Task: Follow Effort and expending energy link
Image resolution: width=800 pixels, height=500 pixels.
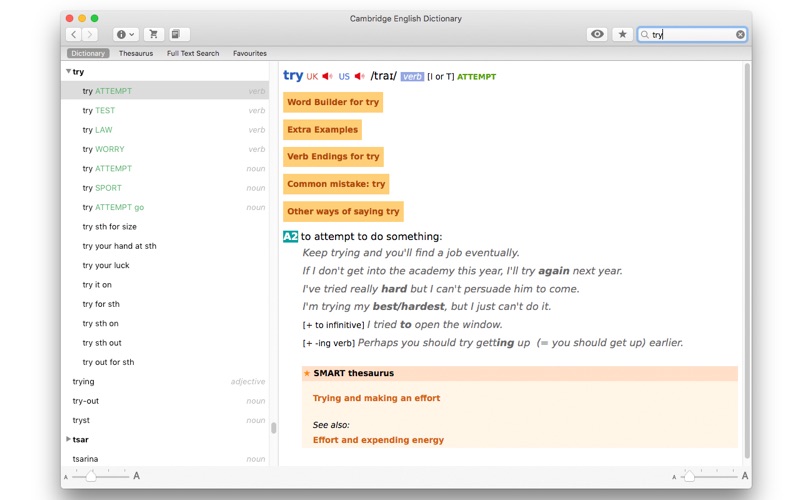Action: [x=379, y=440]
